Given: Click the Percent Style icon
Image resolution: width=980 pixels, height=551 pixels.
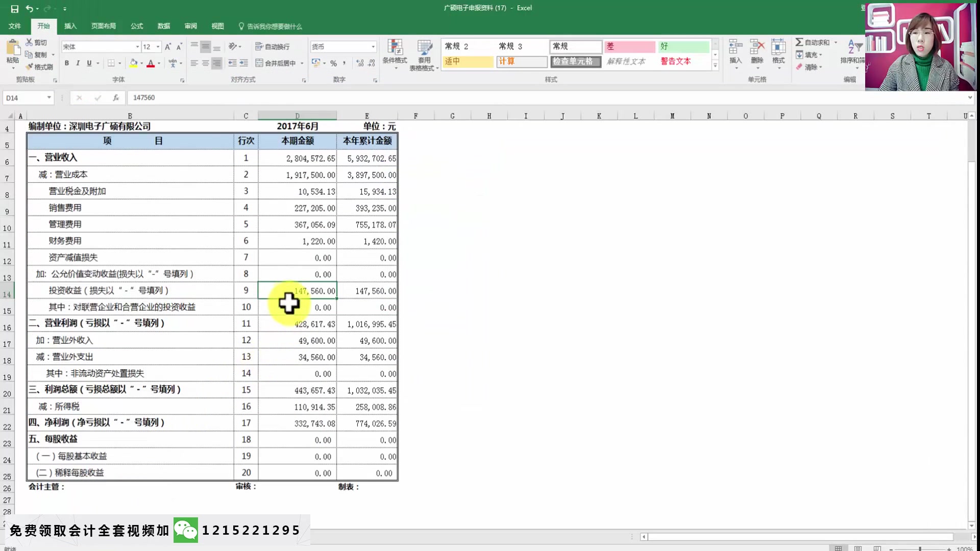Looking at the screenshot, I should click(x=333, y=63).
